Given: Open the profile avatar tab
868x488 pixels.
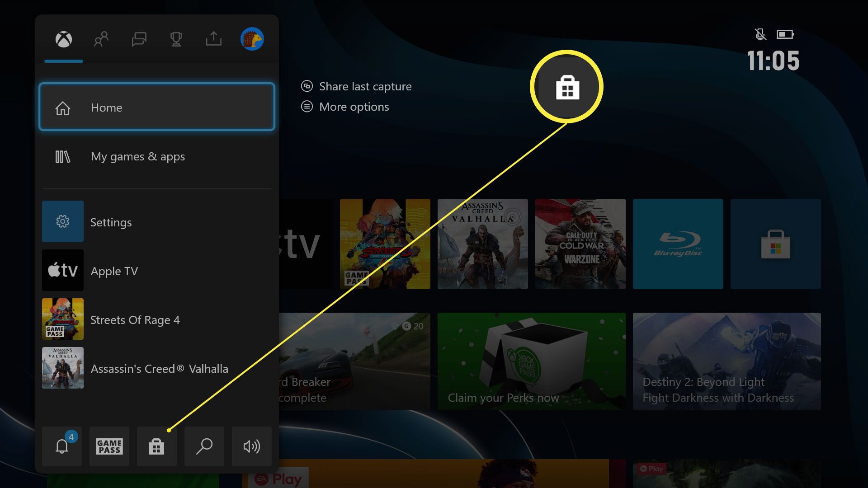Looking at the screenshot, I should pos(252,39).
